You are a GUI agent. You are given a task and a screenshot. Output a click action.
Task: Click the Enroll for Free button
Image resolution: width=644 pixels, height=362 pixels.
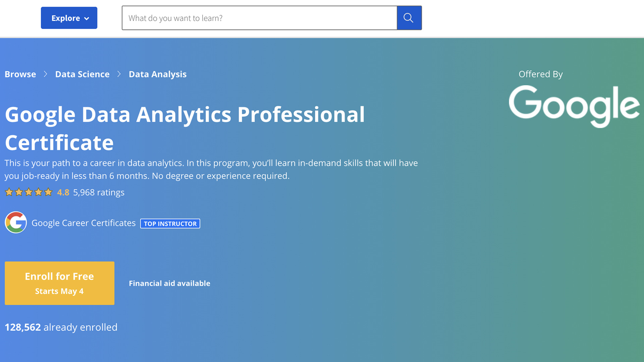(x=60, y=283)
